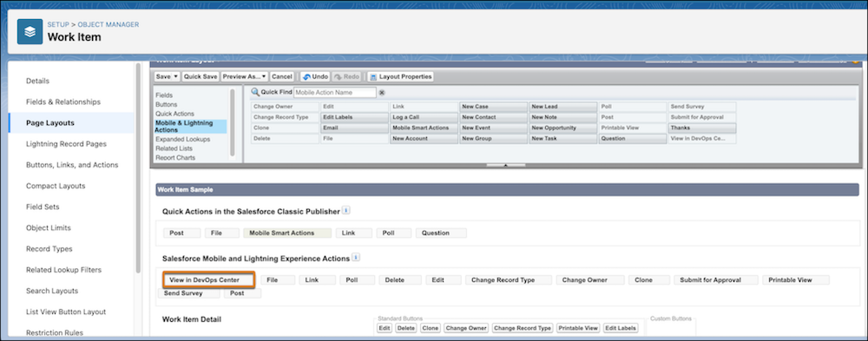Select Send Survey in Lightning actions row

[x=188, y=293]
